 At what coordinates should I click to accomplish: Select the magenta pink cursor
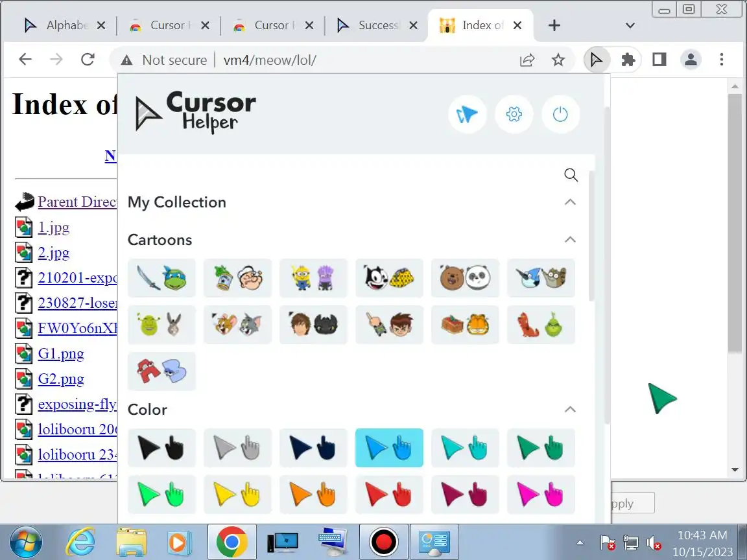(x=541, y=495)
